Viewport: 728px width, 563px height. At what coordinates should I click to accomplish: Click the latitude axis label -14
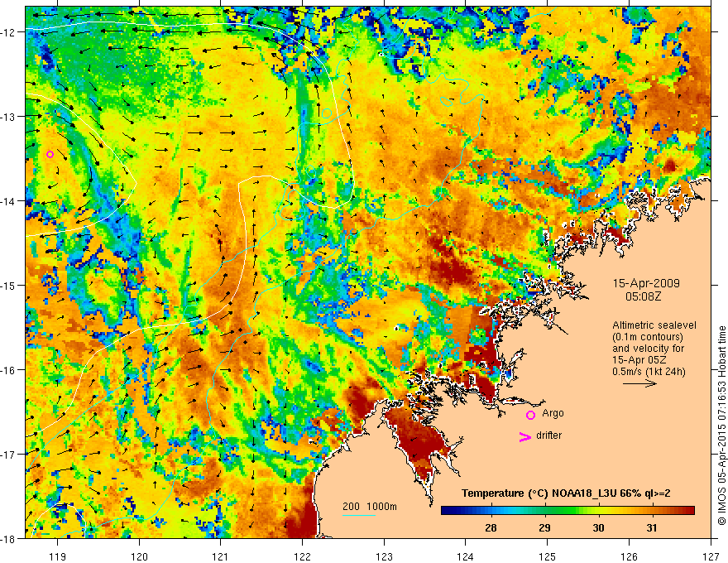(x=9, y=200)
